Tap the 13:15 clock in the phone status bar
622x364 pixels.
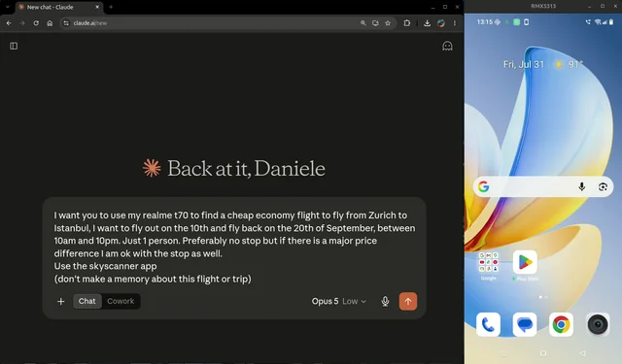coord(484,22)
